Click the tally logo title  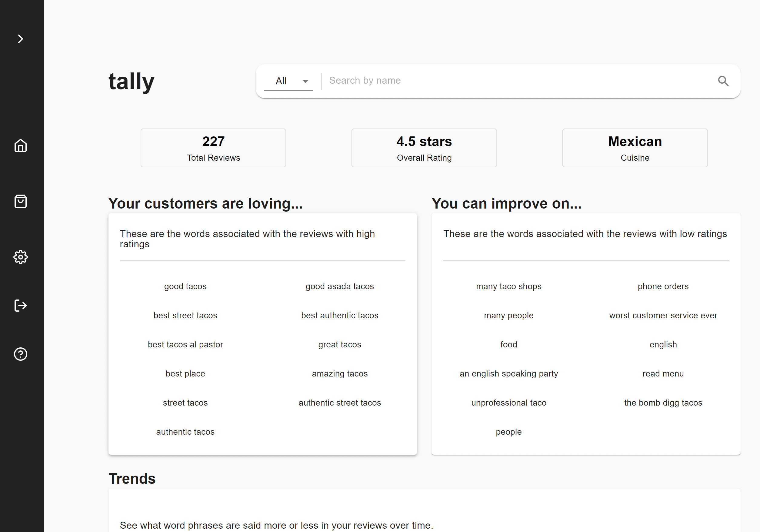132,81
